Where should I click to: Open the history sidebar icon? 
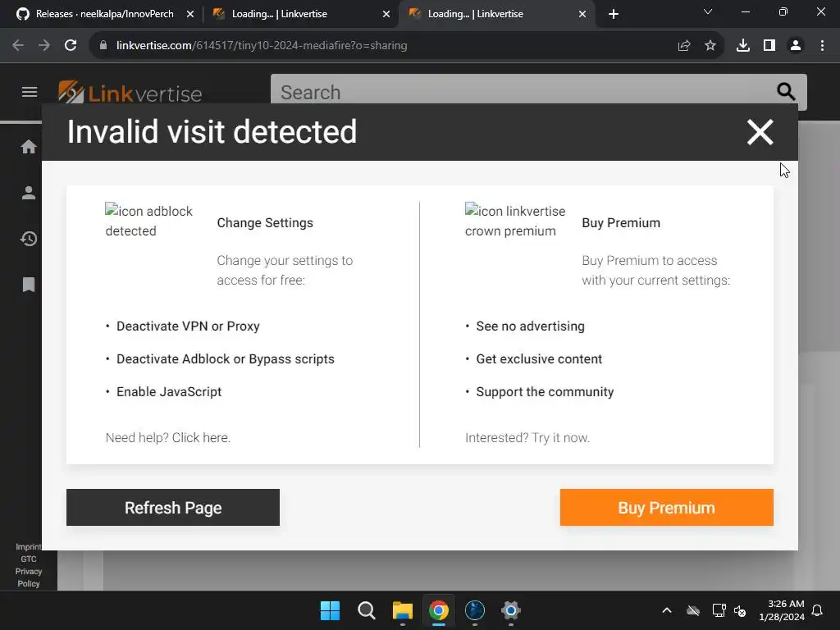pos(29,239)
